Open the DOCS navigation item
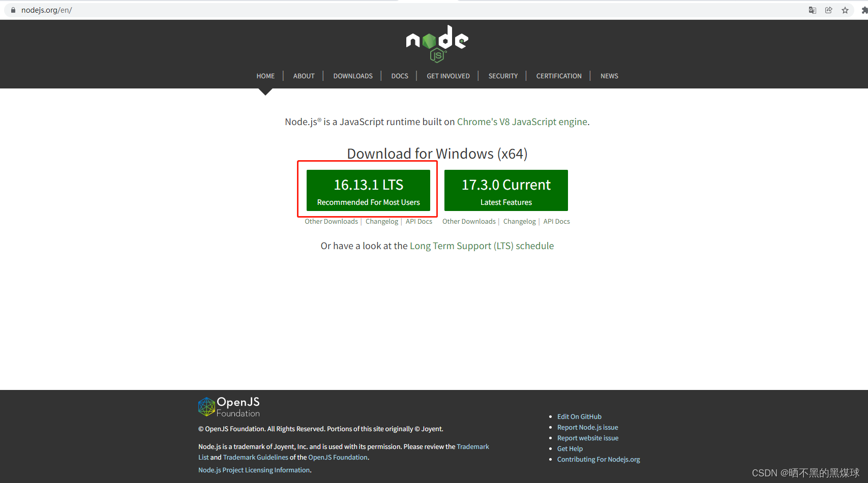The image size is (868, 483). (x=400, y=76)
